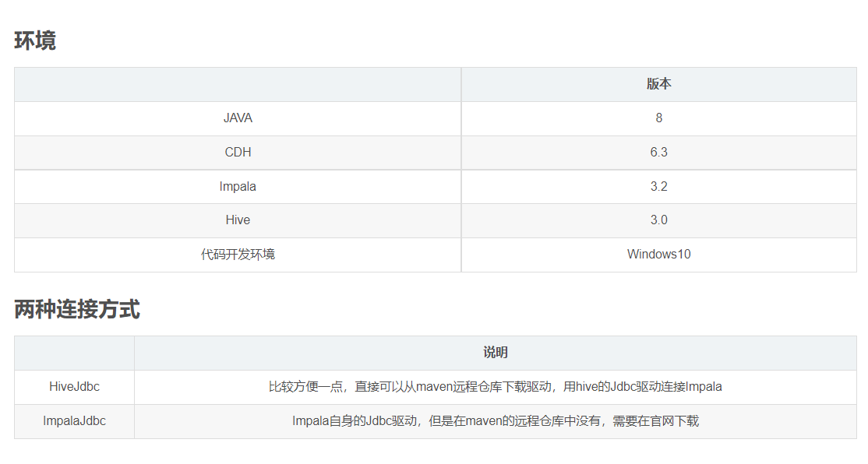Viewport: 868px width, 464px height.
Task: Click the ImpalaJdbc 说明 description text
Action: point(498,420)
